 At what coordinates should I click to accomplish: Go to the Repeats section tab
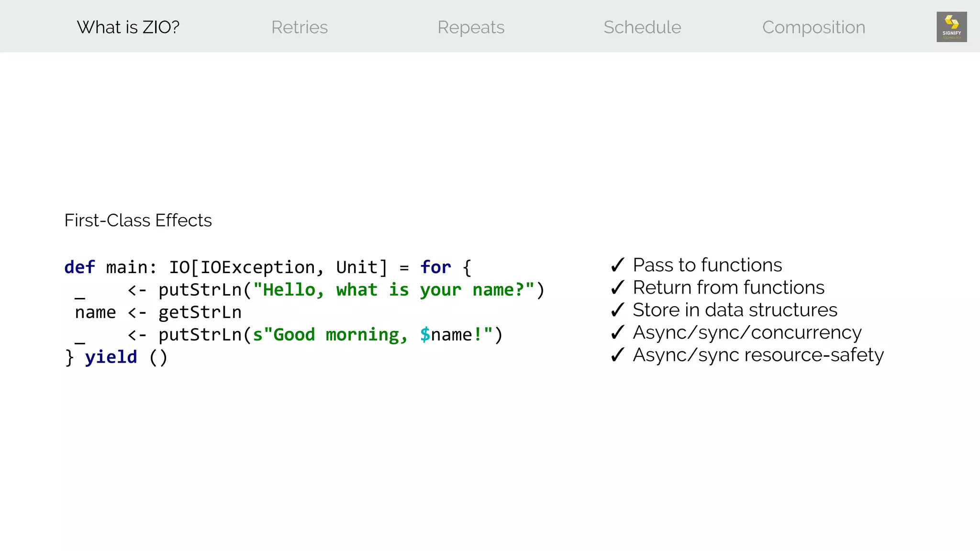pyautogui.click(x=471, y=27)
